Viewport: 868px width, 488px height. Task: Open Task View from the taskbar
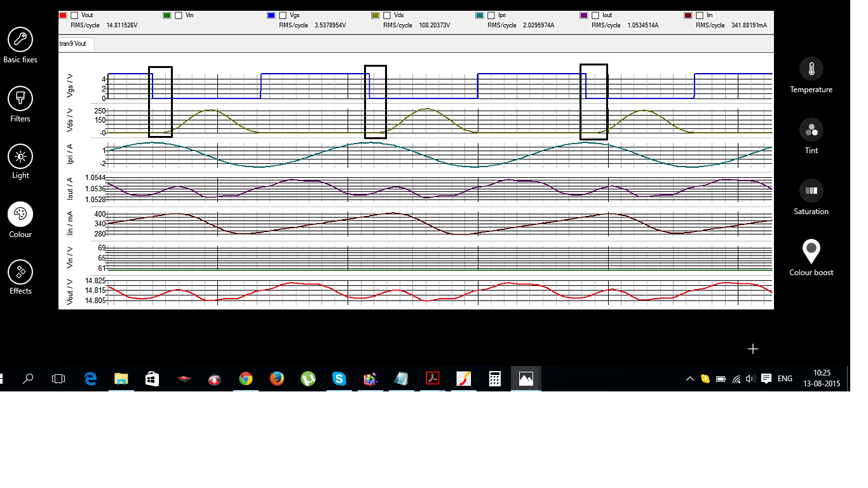pos(58,379)
